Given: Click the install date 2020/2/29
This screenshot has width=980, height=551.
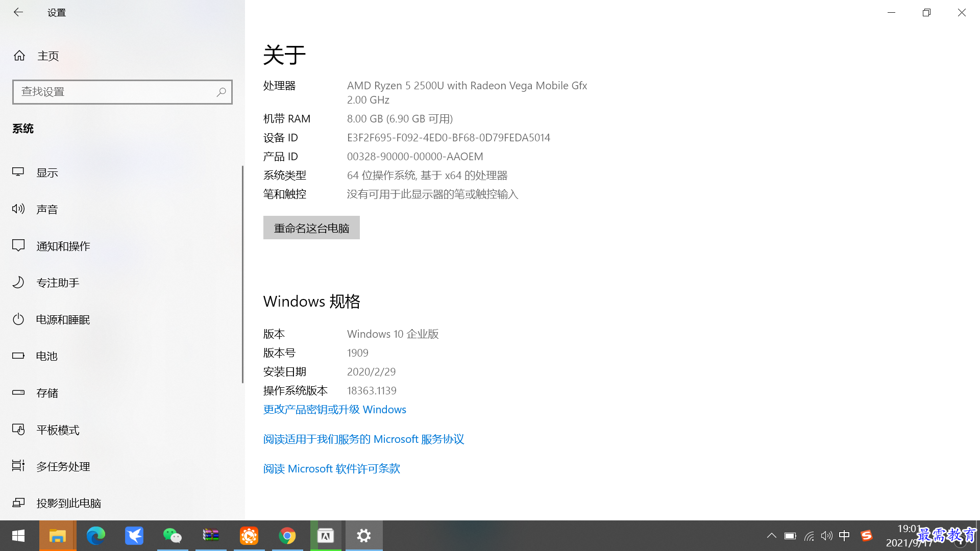Looking at the screenshot, I should tap(372, 372).
